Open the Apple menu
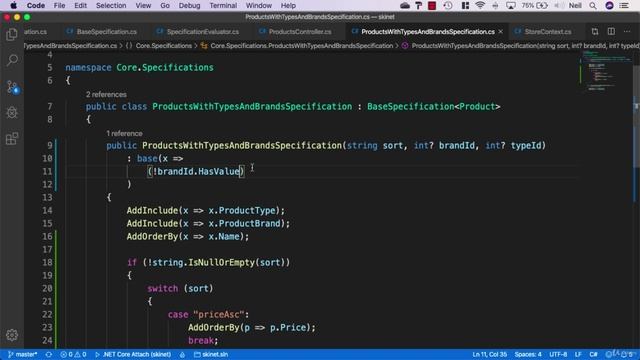The width and height of the screenshot is (640, 360). (x=13, y=6)
